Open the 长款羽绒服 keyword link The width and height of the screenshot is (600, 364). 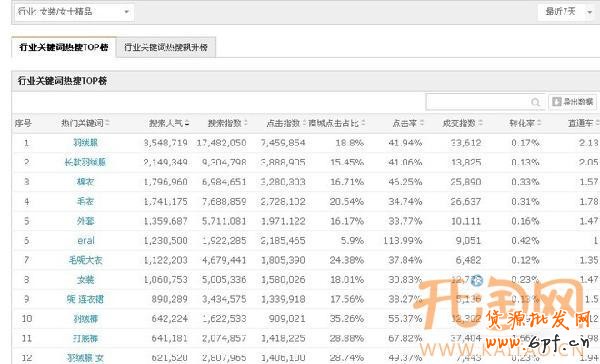tap(85, 162)
